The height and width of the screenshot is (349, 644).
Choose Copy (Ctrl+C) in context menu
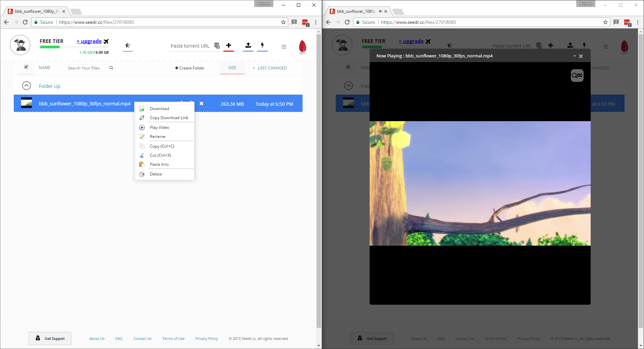coord(164,146)
